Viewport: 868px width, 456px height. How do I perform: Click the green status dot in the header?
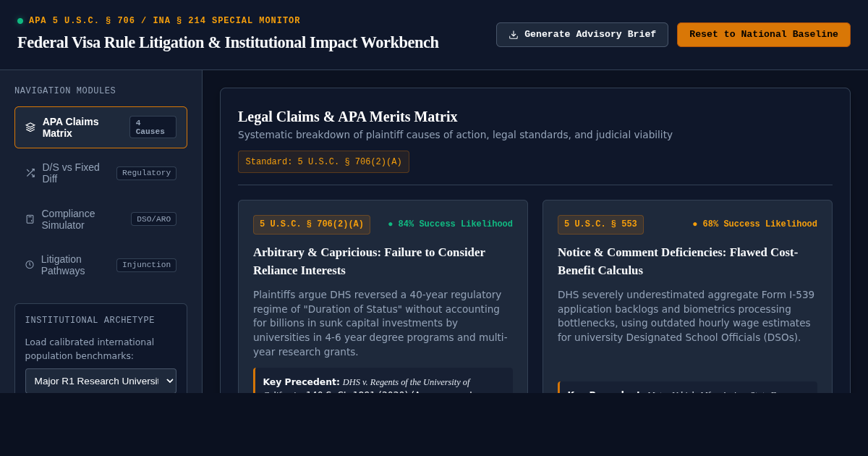pos(20,21)
